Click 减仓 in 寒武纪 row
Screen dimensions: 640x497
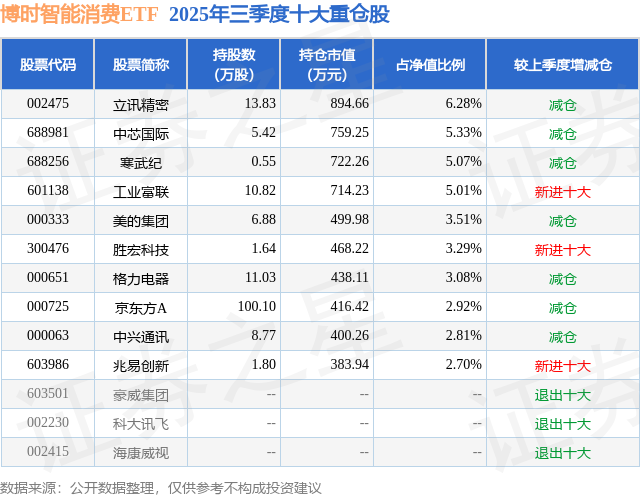tap(563, 163)
